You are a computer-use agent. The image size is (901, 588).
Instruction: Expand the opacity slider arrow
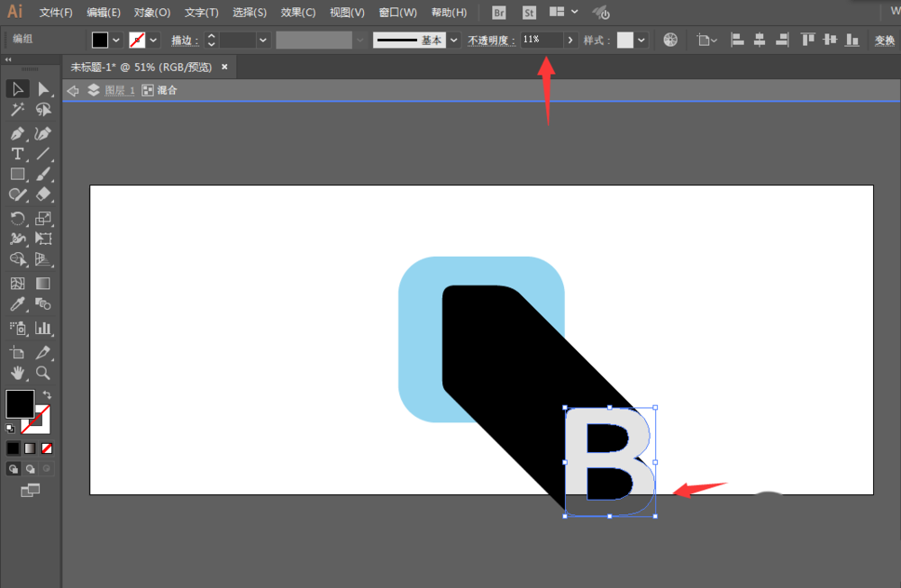coord(570,41)
